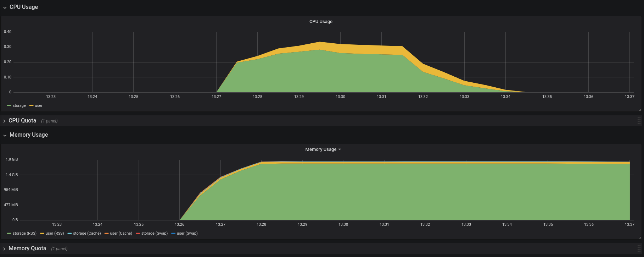Click the CPU Usage row heading text
This screenshot has width=644, height=257.
point(24,7)
